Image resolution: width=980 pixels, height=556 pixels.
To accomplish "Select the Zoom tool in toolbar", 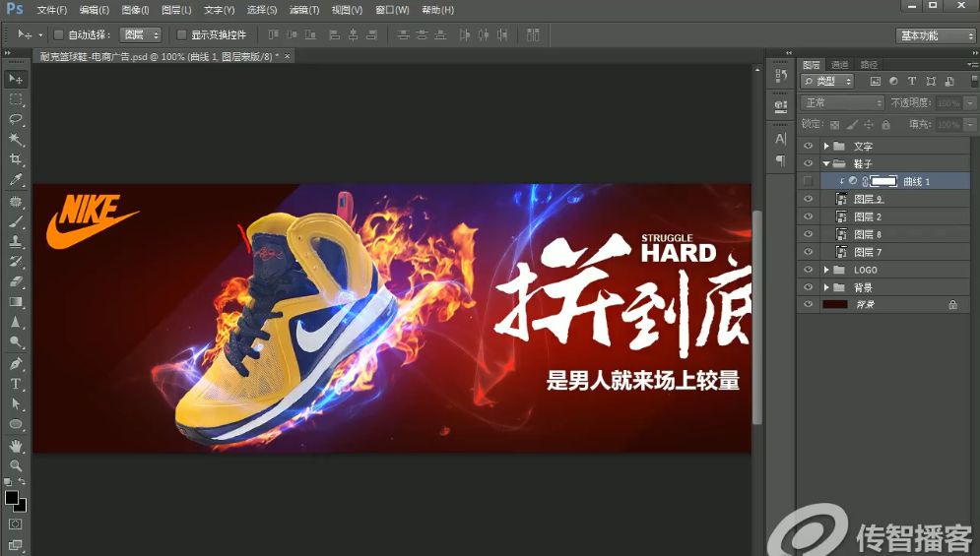I will click(x=16, y=465).
